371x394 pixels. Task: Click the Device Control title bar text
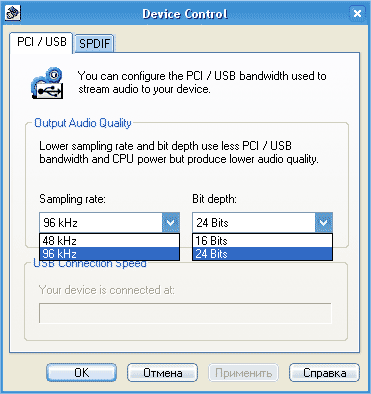click(x=185, y=14)
